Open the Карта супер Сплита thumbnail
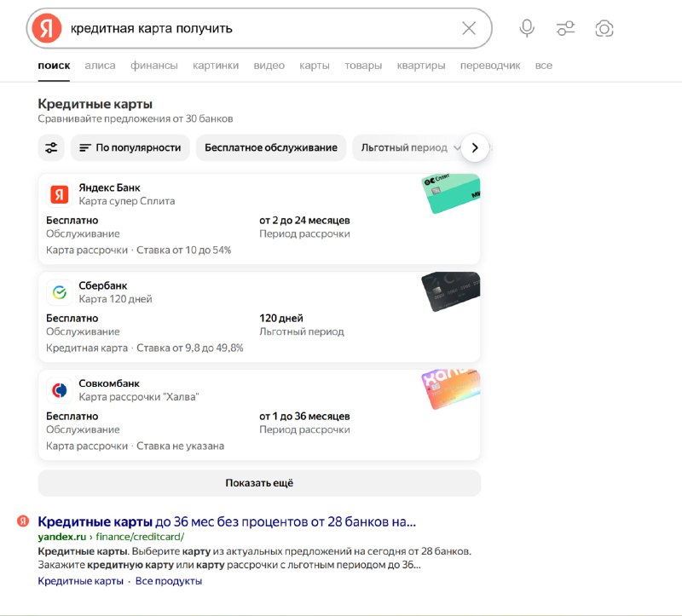 pos(451,193)
